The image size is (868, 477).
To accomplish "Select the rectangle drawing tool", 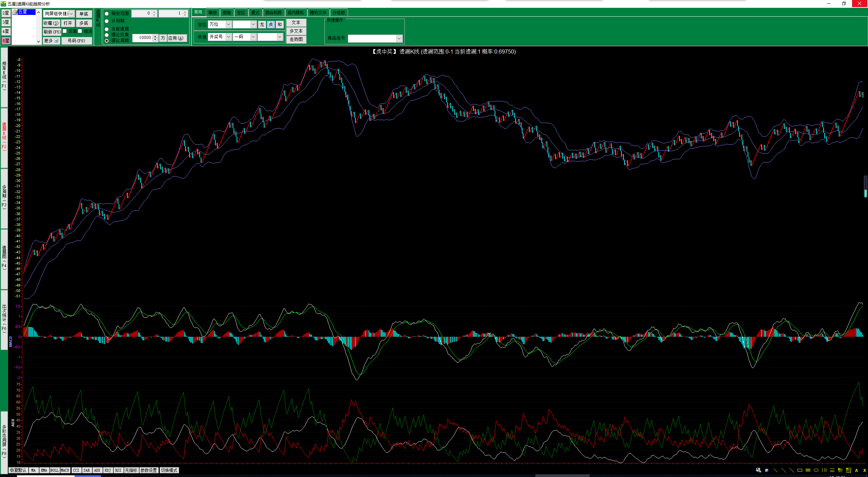I will [800, 470].
